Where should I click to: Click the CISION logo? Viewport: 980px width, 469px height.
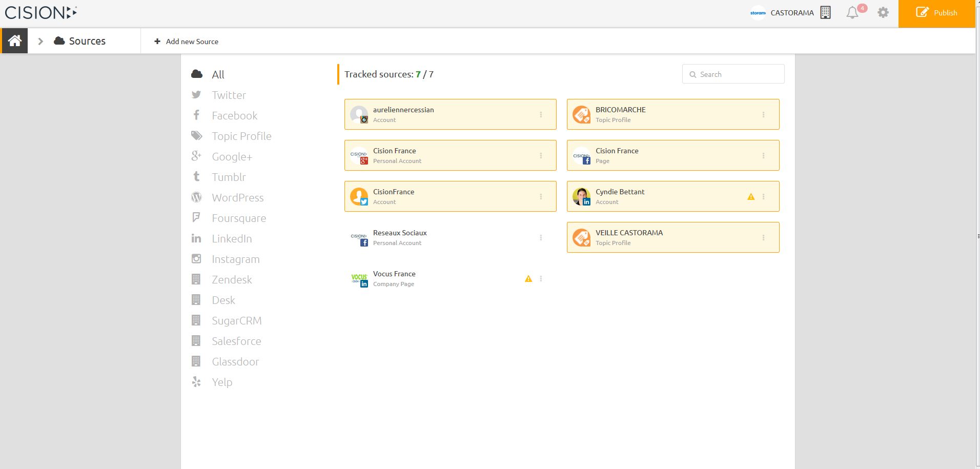[41, 13]
